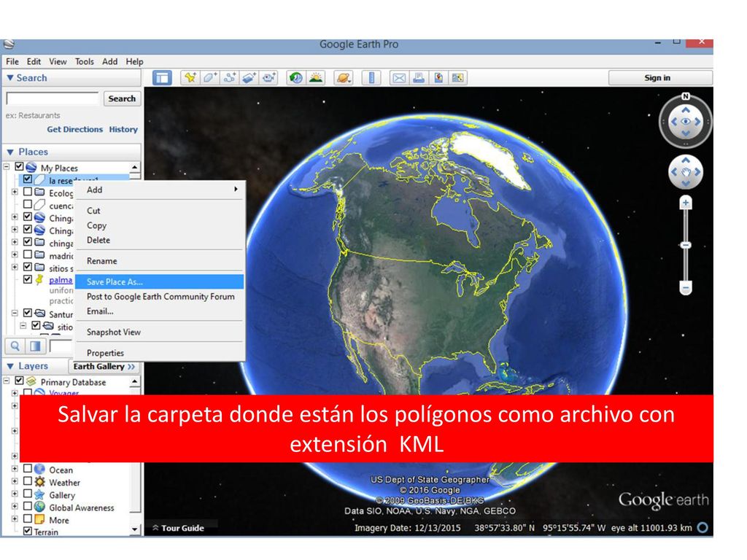The image size is (747, 560).
Task: Click the Email envelope toolbar icon
Action: pos(399,77)
